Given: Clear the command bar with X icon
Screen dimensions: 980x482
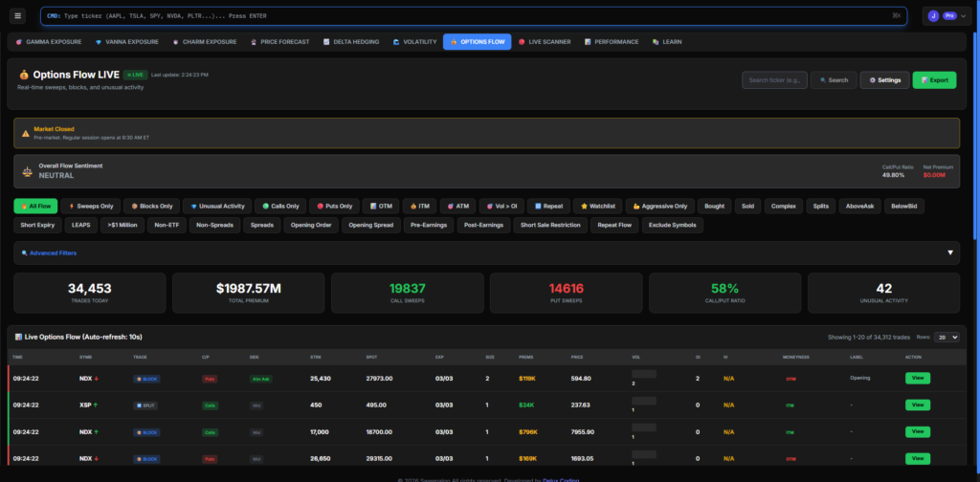Looking at the screenshot, I should coord(896,15).
